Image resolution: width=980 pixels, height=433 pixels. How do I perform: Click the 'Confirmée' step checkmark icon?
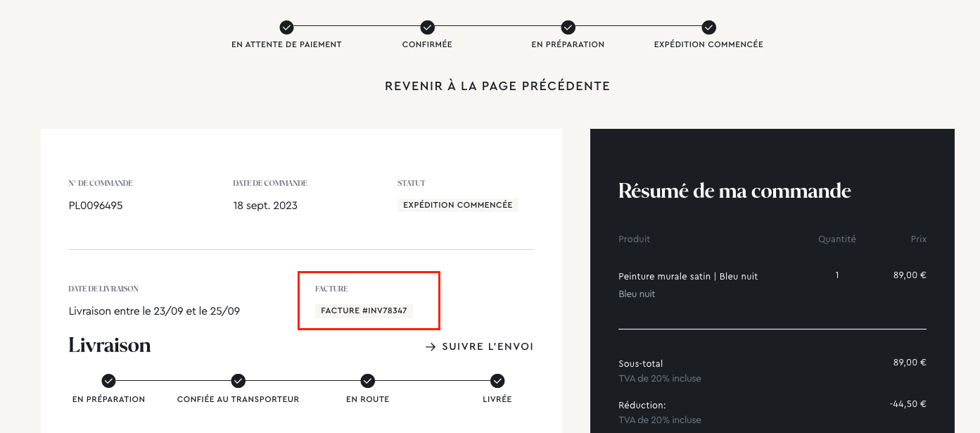coord(427,27)
